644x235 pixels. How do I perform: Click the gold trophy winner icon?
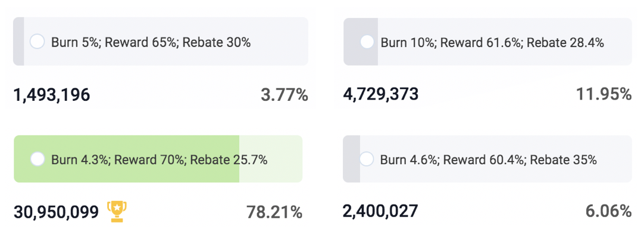[x=117, y=211]
